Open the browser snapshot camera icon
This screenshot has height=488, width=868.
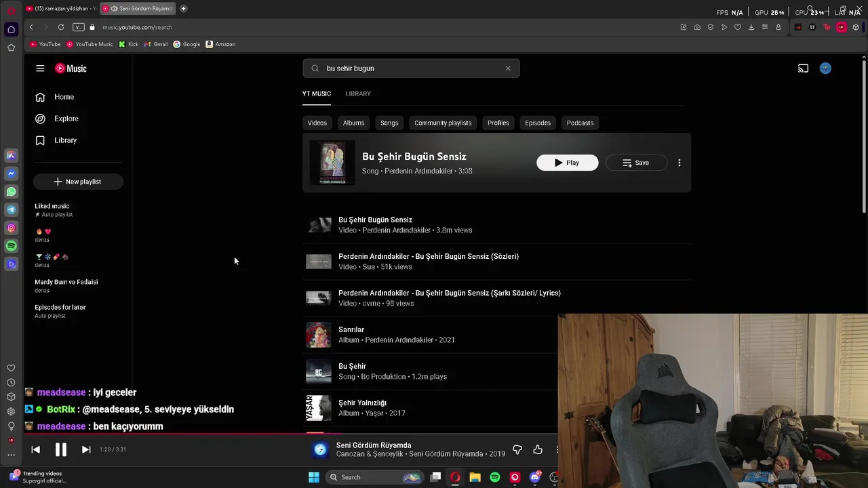697,27
